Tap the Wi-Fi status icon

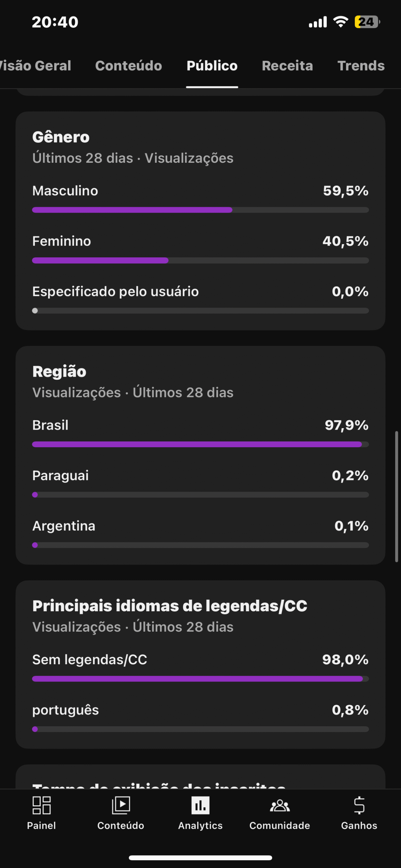coord(341,22)
